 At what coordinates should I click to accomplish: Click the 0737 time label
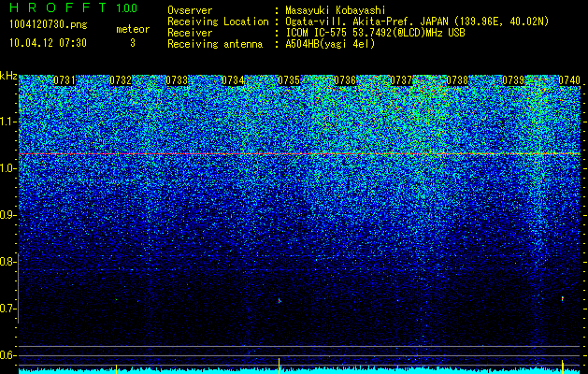pos(401,80)
